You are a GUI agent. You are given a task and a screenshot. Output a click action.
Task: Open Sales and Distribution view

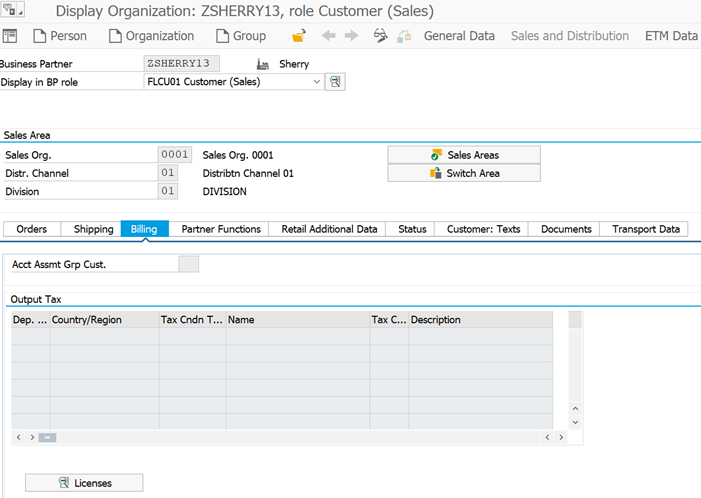coord(570,36)
